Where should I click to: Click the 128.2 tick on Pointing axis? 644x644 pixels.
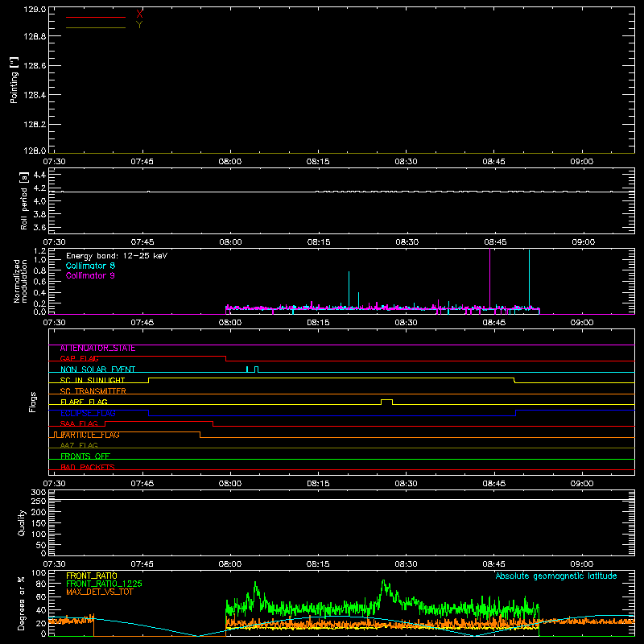click(x=35, y=124)
